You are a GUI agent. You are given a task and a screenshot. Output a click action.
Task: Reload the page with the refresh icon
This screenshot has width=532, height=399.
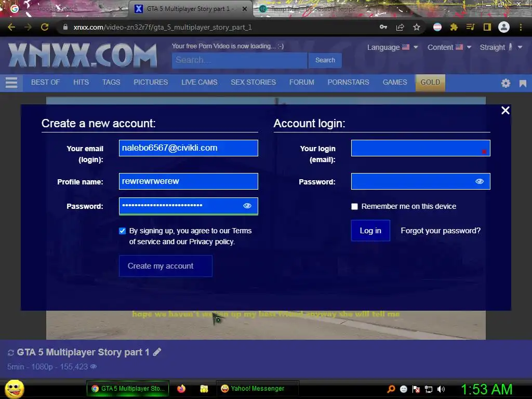click(45, 27)
